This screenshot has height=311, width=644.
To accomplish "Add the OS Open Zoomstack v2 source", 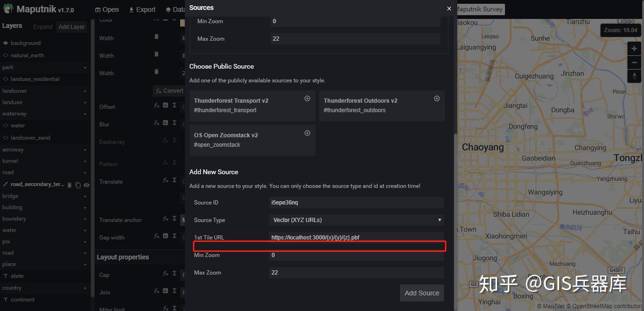I will point(307,133).
